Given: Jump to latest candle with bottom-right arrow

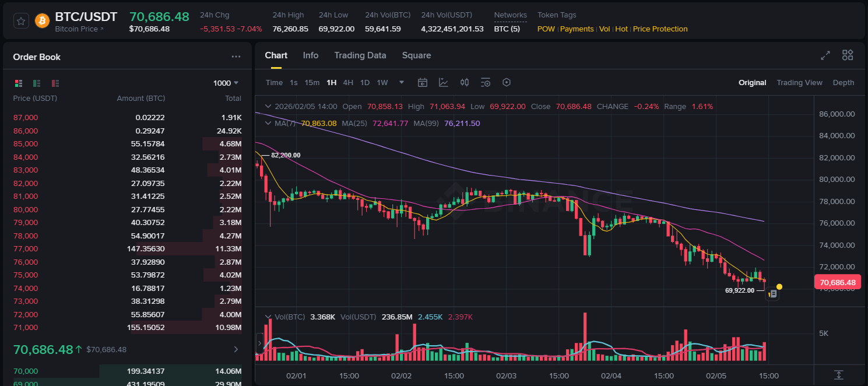Looking at the screenshot, I should click(x=838, y=375).
